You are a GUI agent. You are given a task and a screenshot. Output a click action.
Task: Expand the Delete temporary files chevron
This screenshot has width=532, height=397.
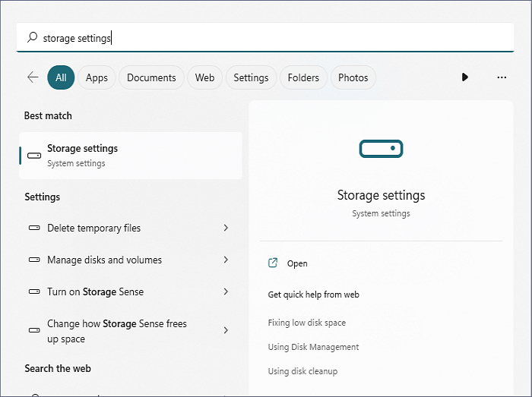(226, 228)
